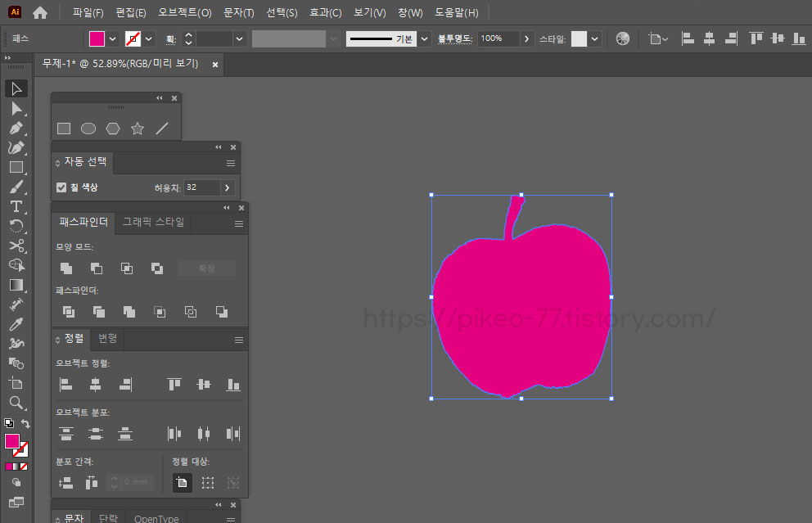Viewport: 812px width, 523px height.
Task: Select the Rectangle tool in the main toolbar
Action: [x=16, y=167]
